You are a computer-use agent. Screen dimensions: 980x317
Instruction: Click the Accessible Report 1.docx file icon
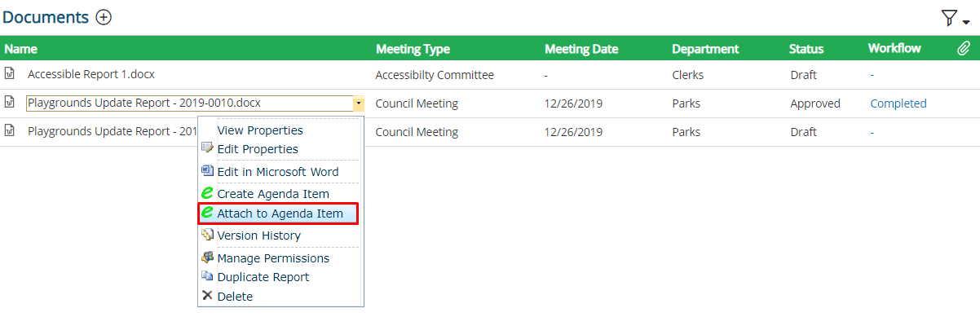coord(10,74)
